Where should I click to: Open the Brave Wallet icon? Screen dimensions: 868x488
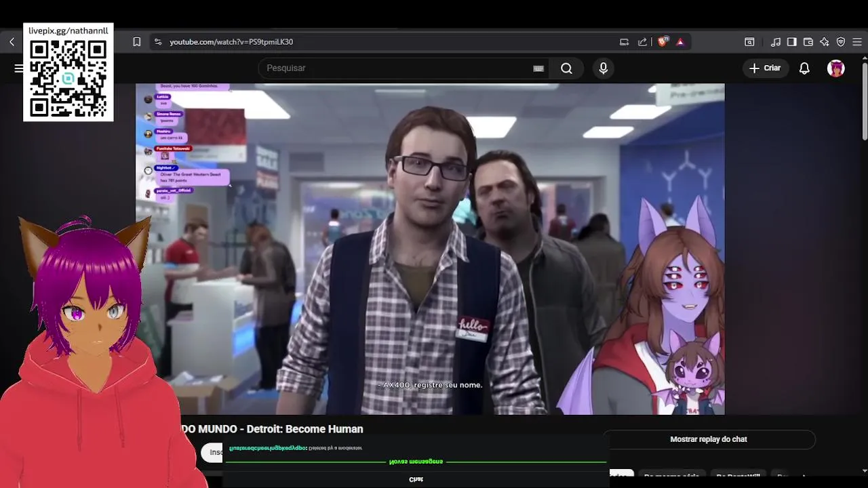(808, 42)
